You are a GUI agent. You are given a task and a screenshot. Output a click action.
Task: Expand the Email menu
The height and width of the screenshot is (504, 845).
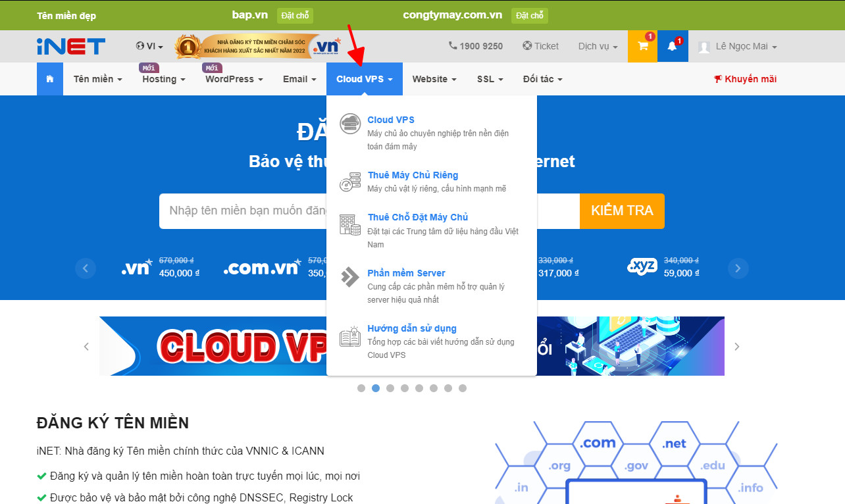(x=299, y=79)
